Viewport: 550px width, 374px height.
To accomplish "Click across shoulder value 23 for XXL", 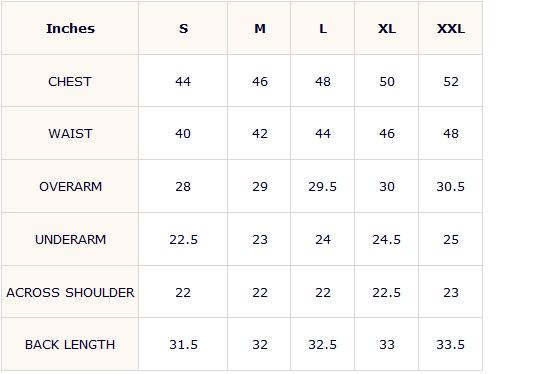I will [x=451, y=292].
